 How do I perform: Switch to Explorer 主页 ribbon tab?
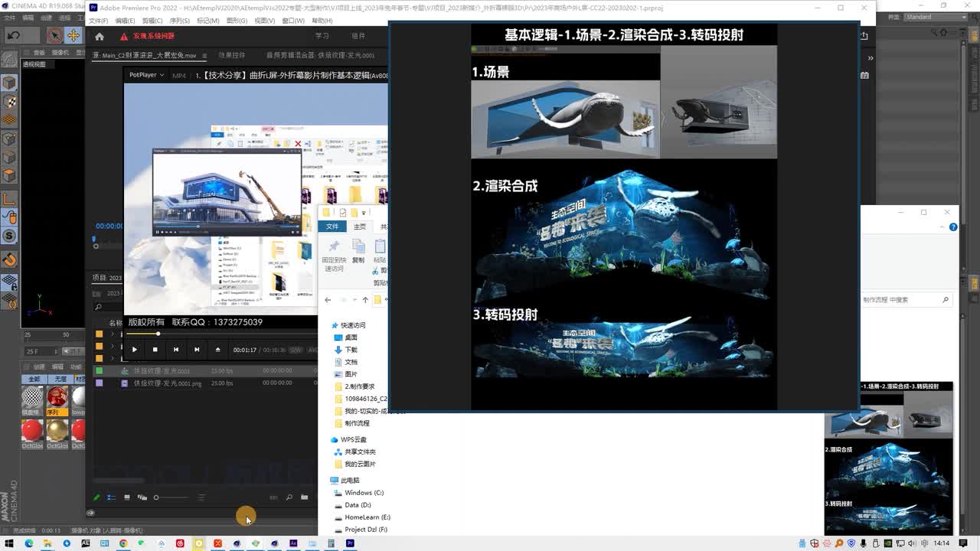tap(360, 227)
